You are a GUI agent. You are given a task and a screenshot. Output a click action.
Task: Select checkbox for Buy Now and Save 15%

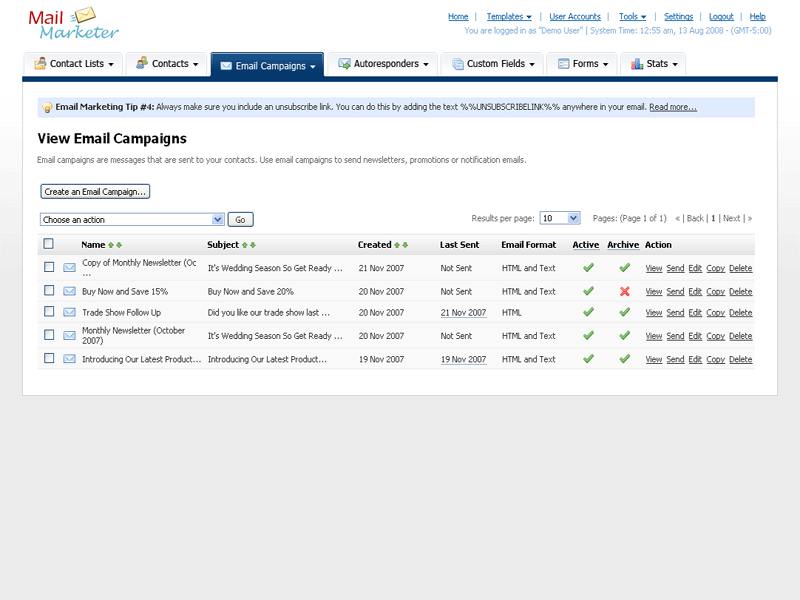tap(48, 291)
